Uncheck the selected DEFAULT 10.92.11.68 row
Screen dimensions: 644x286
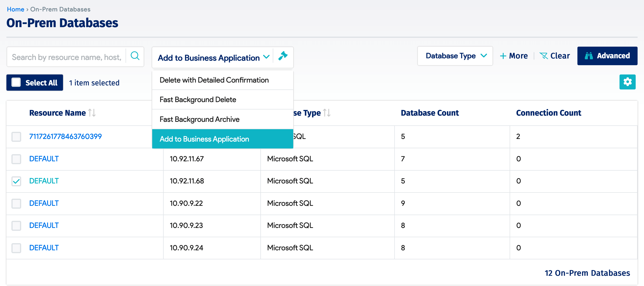pos(16,181)
